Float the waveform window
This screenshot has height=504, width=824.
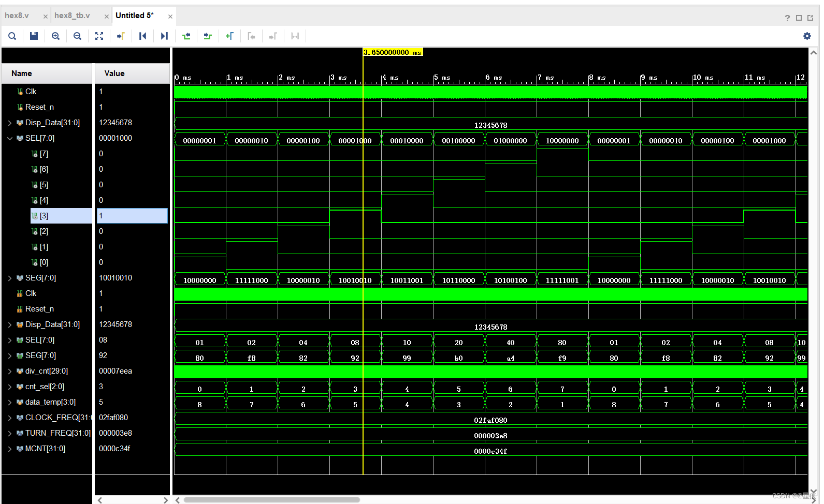pyautogui.click(x=811, y=18)
